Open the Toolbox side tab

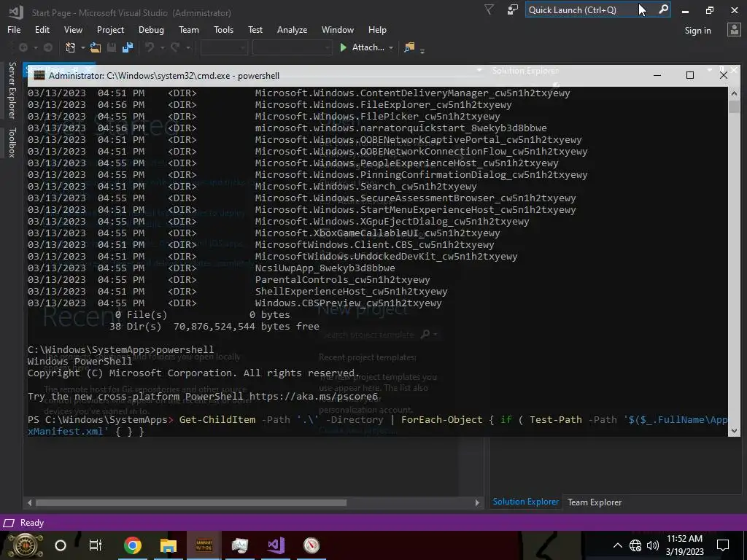point(12,142)
